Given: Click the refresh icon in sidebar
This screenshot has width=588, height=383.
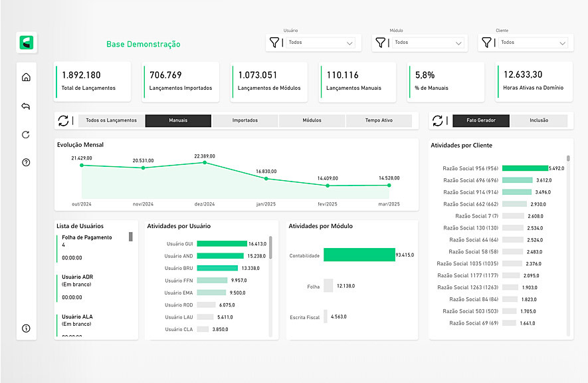Looking at the screenshot, I should 27,134.
